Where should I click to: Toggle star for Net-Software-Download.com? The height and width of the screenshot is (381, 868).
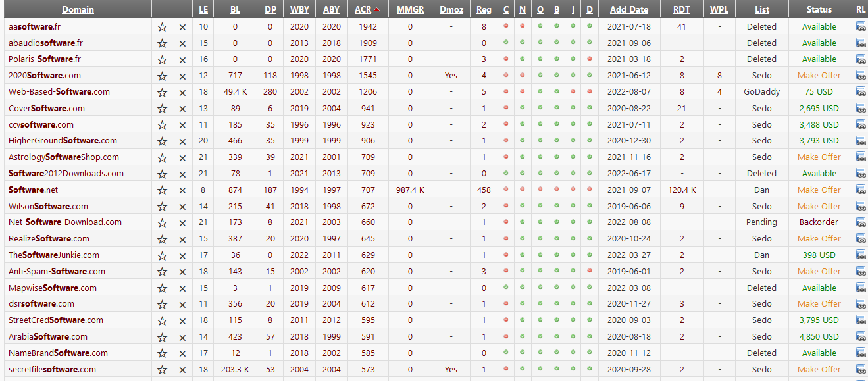point(162,222)
